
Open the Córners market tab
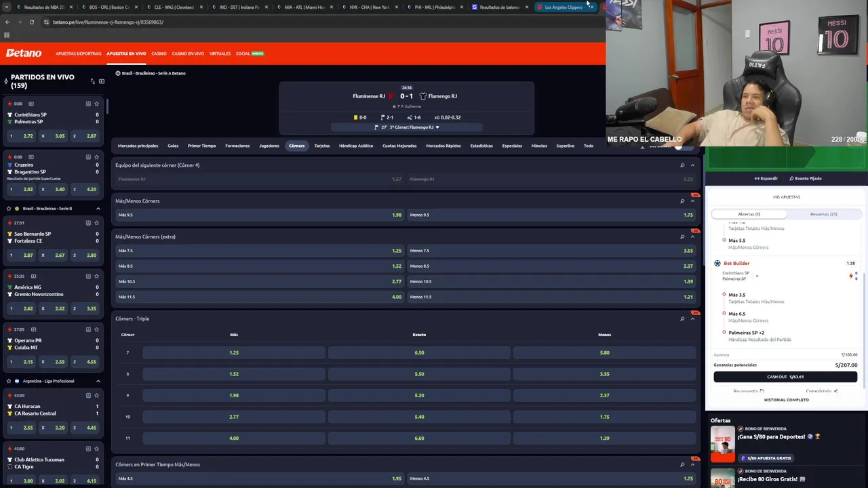(x=296, y=146)
